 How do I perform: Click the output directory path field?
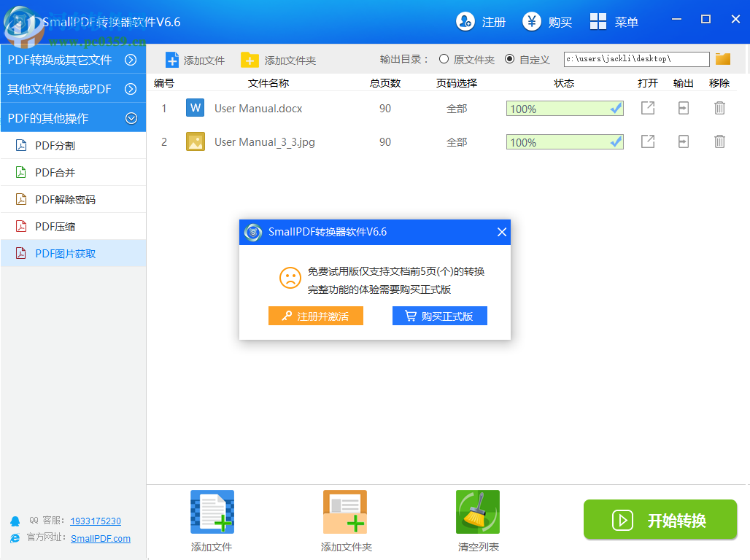click(x=636, y=59)
